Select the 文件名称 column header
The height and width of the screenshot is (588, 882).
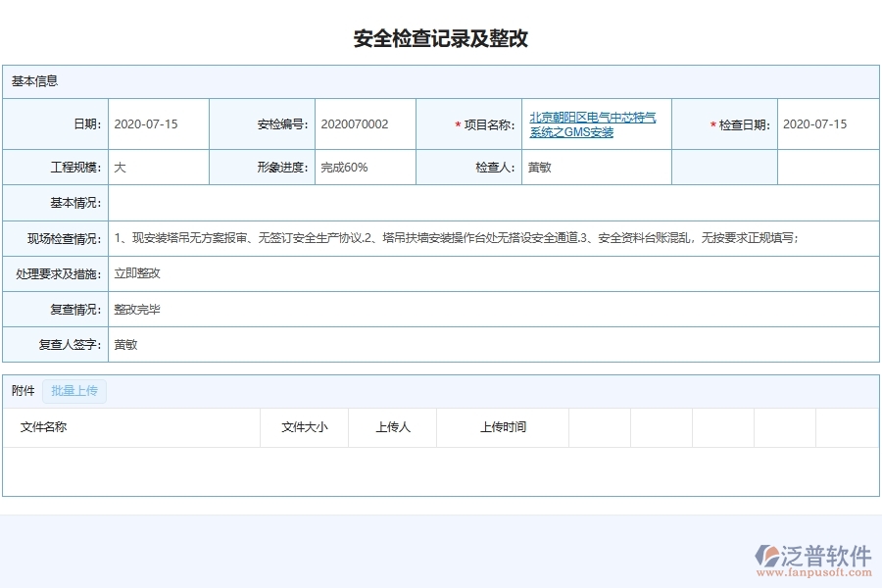coord(45,426)
